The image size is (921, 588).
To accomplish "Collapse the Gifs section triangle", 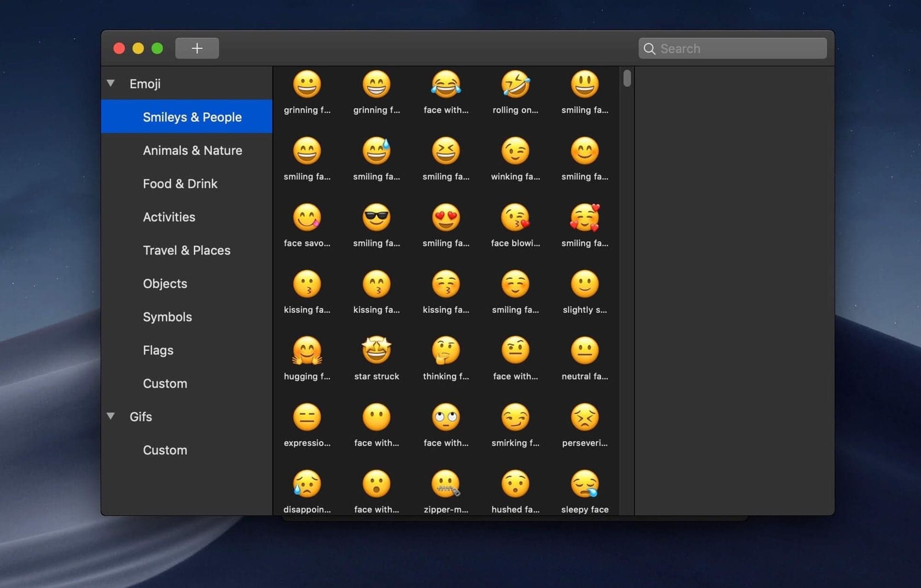I will (111, 416).
